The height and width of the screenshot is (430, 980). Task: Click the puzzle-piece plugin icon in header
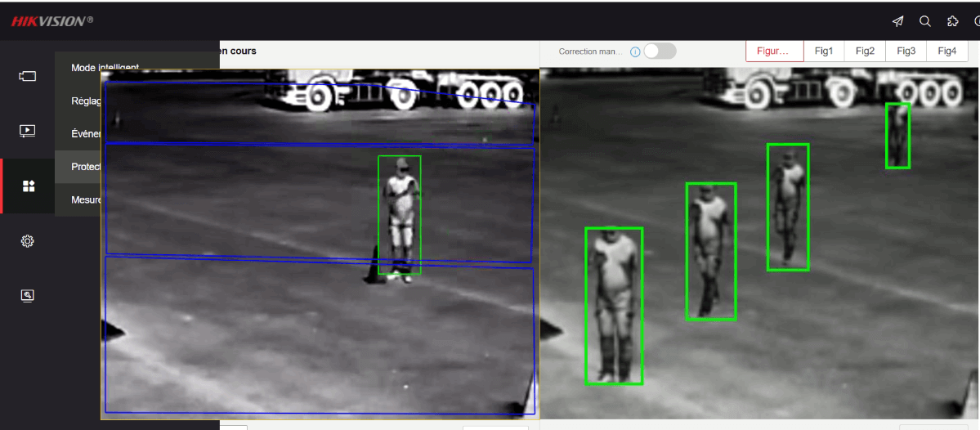[952, 21]
